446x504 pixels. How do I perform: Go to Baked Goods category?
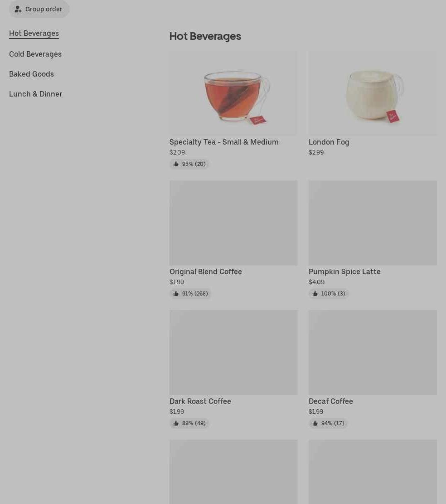31,74
